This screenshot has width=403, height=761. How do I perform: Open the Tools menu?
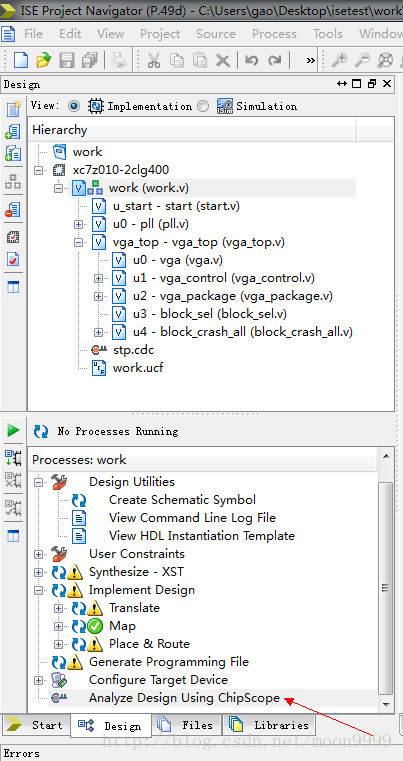coord(328,33)
